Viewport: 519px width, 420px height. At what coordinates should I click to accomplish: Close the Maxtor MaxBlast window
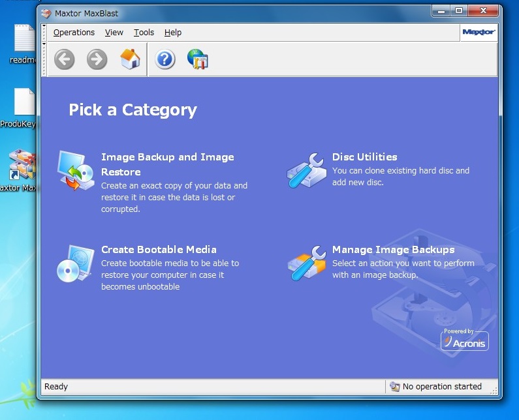click(483, 11)
